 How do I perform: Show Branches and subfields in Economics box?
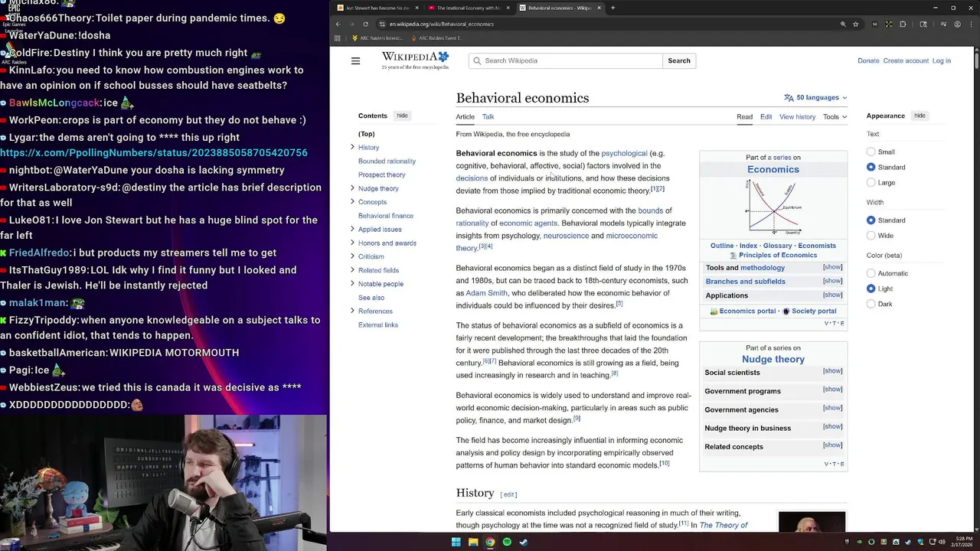pyautogui.click(x=832, y=281)
